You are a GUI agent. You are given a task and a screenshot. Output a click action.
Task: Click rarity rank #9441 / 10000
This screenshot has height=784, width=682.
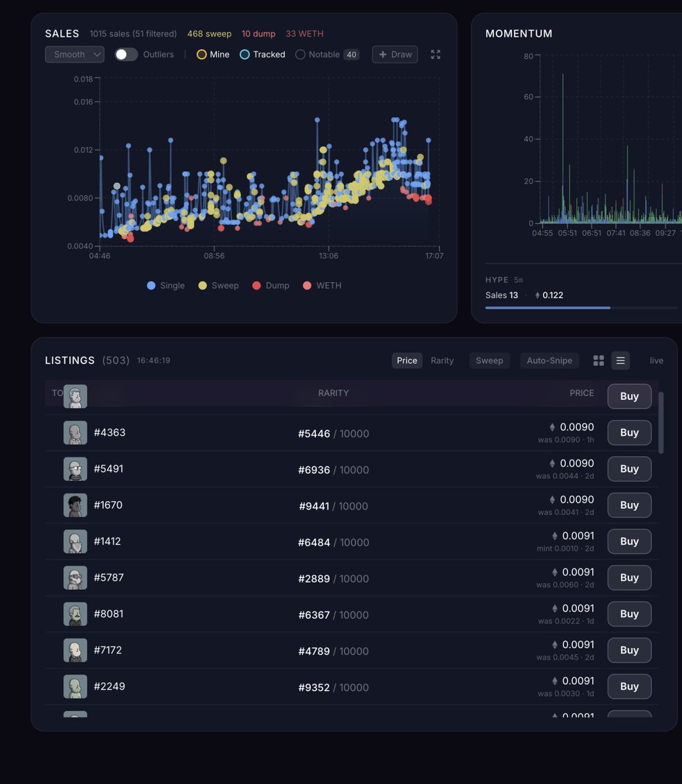coord(333,506)
